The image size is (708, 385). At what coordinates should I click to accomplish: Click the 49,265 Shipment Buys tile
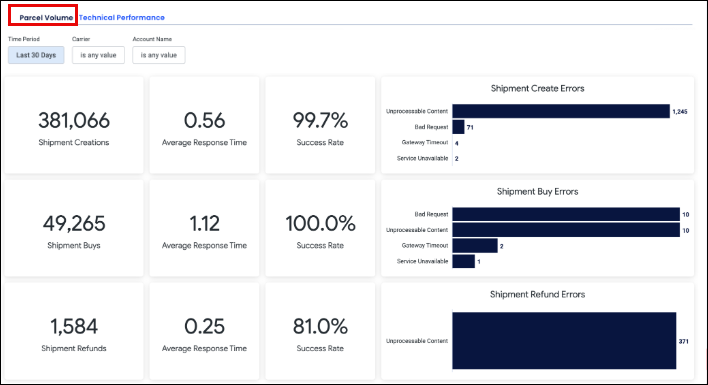(x=74, y=228)
